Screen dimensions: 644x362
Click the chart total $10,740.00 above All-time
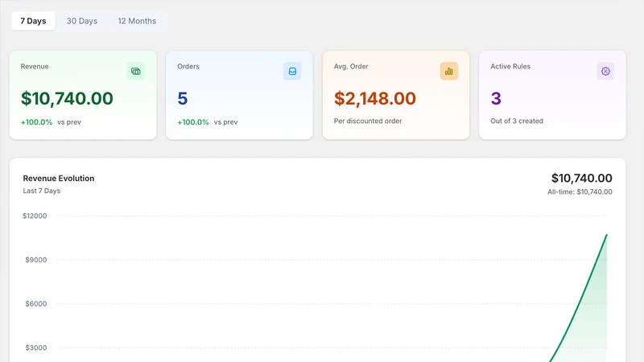tap(581, 178)
